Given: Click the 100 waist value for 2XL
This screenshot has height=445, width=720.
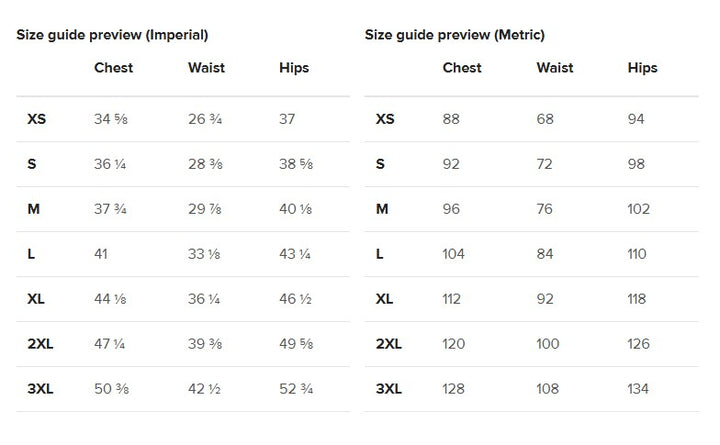Looking at the screenshot, I should coord(548,344).
